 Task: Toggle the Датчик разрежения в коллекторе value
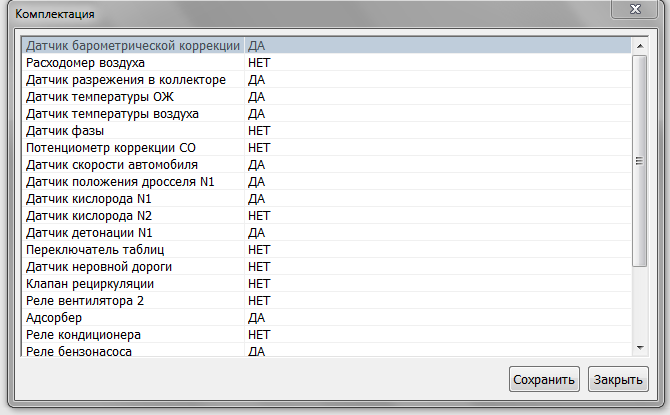coord(256,79)
